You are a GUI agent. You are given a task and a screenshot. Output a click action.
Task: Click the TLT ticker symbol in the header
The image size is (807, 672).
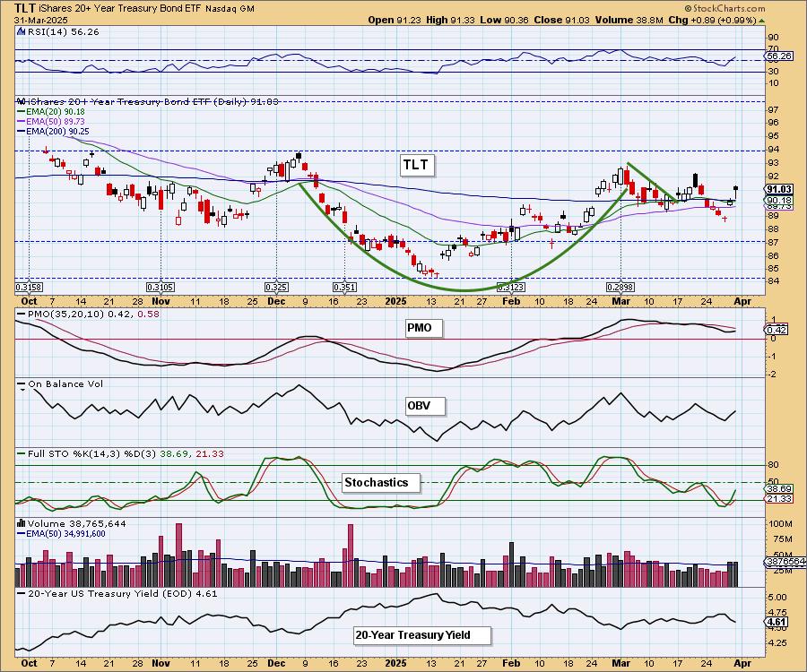[x=25, y=8]
